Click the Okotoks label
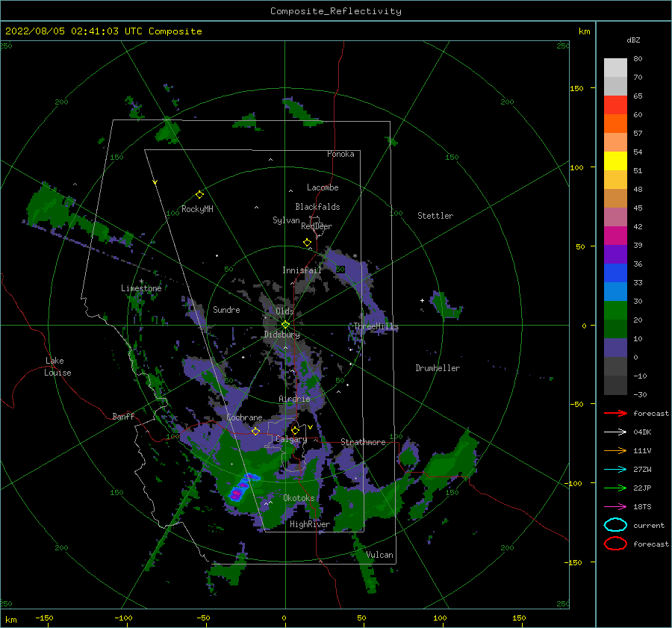 click(x=299, y=498)
